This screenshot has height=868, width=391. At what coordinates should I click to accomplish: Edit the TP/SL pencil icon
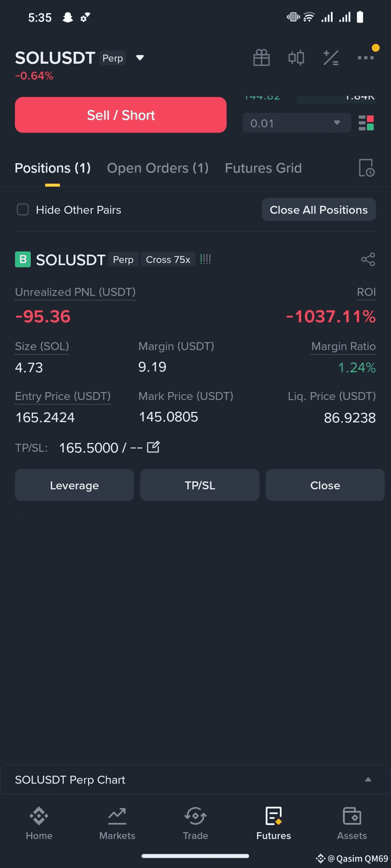click(x=153, y=447)
